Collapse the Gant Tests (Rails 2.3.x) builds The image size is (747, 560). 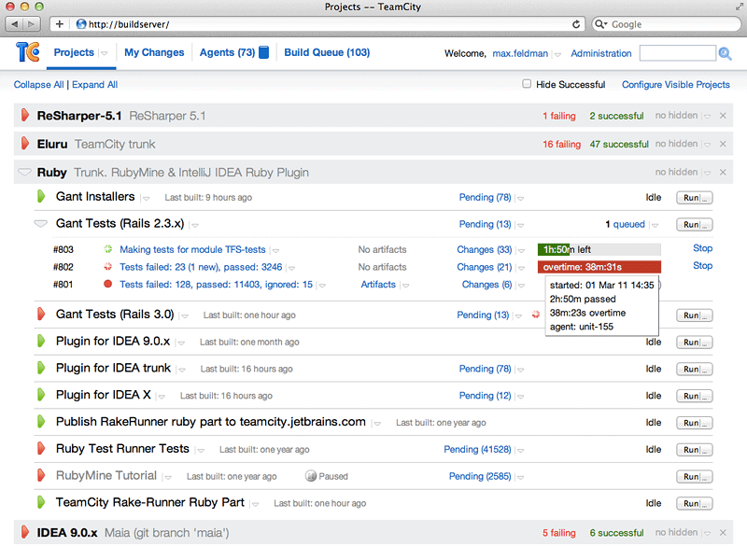(41, 223)
